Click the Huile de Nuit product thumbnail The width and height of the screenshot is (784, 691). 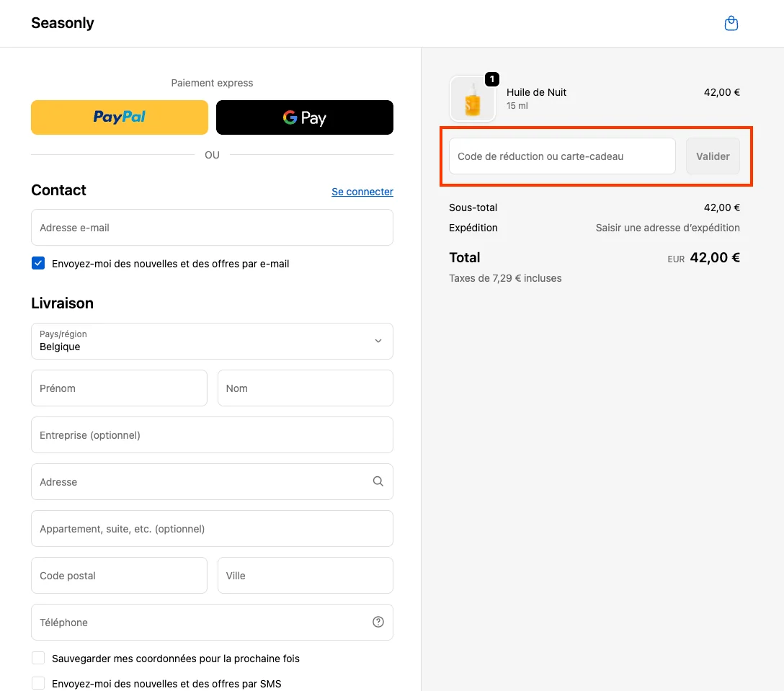click(473, 99)
